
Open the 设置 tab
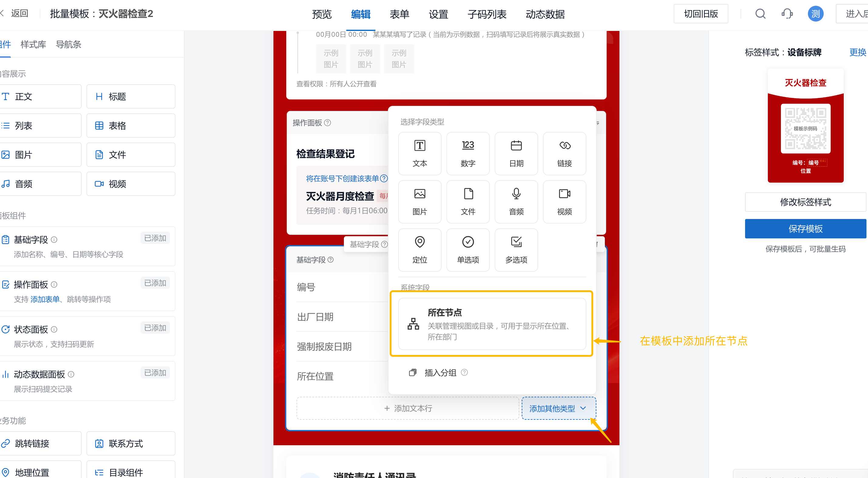tap(438, 14)
